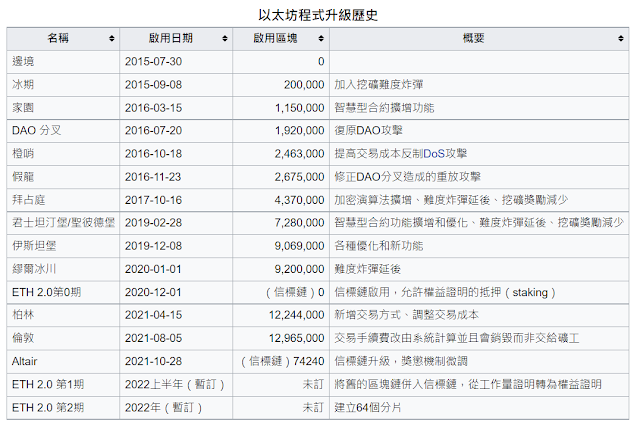Click block number 1,920,000
This screenshot has height=433, width=640.
[300, 131]
